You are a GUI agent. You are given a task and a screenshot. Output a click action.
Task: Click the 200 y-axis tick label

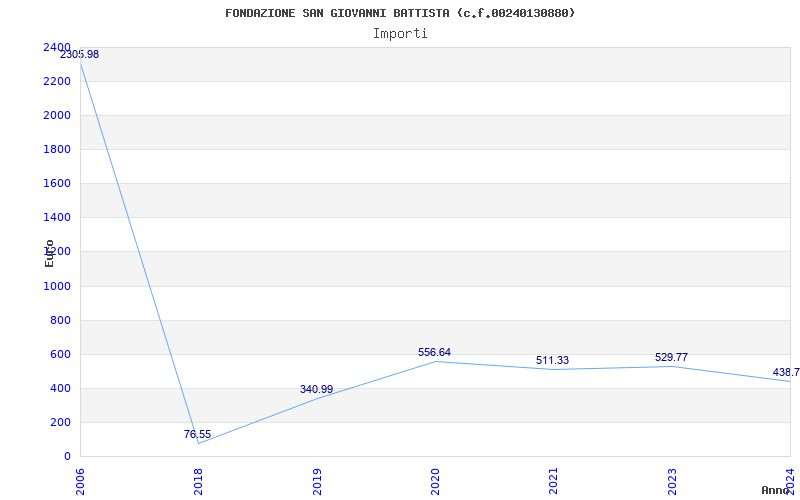click(x=61, y=422)
